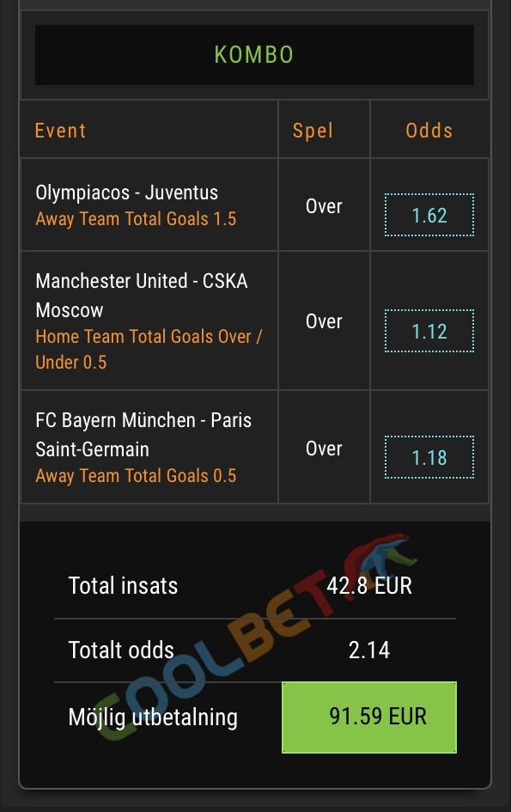Select the 1.18 odds box
Screen dimensions: 511x812
(x=429, y=457)
